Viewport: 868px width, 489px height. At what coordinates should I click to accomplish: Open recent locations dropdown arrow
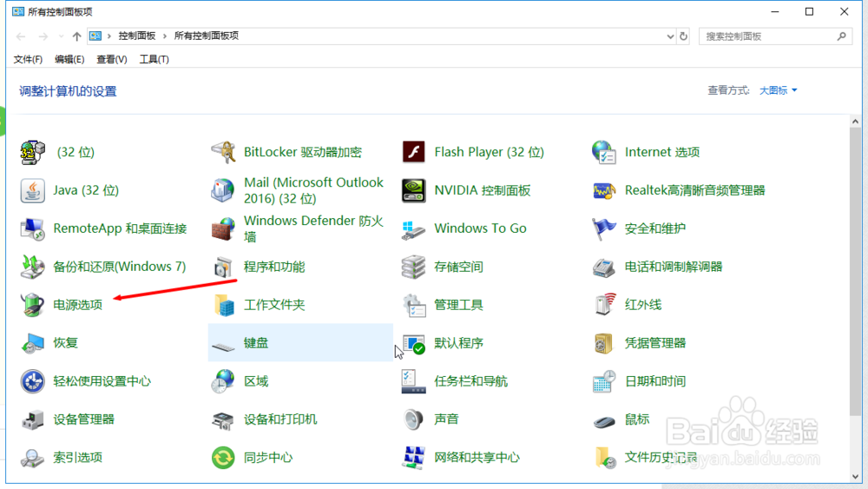61,36
